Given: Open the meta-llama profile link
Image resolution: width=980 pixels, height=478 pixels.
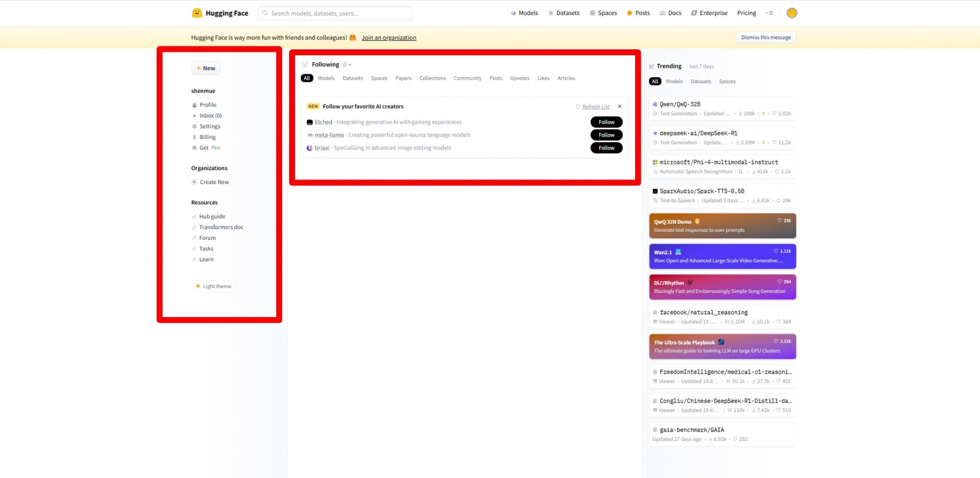Looking at the screenshot, I should (329, 135).
